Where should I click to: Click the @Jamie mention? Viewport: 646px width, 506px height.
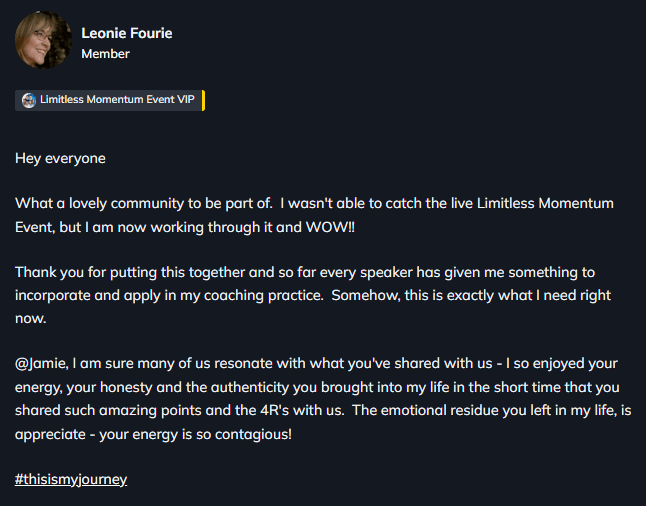tap(40, 365)
